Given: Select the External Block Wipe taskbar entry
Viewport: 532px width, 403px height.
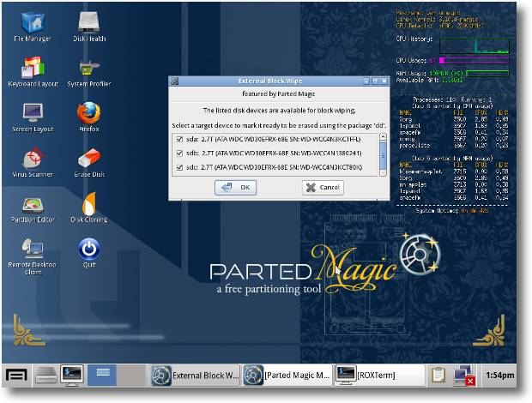Looking at the screenshot, I should click(195, 376).
